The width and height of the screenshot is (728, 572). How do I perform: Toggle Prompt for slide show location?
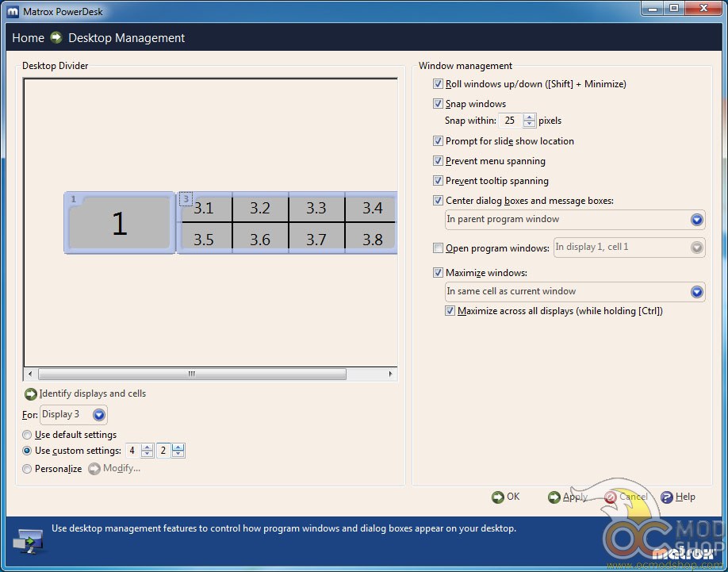[x=438, y=140]
